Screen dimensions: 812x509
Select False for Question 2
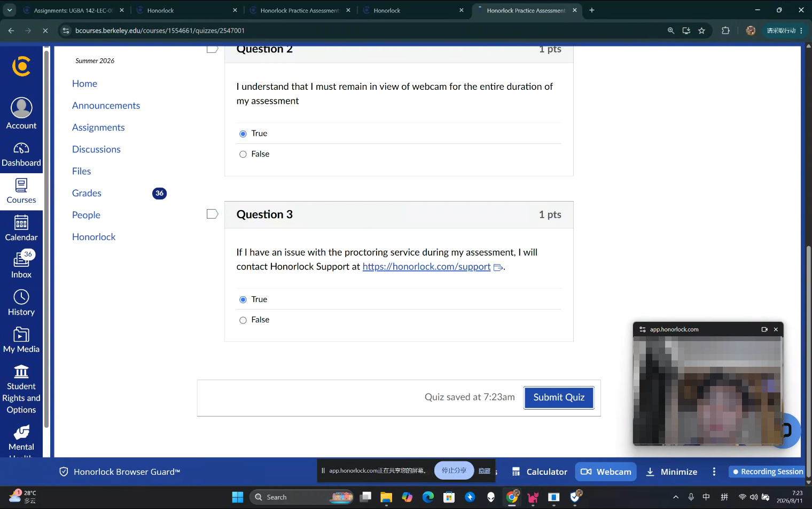point(243,154)
